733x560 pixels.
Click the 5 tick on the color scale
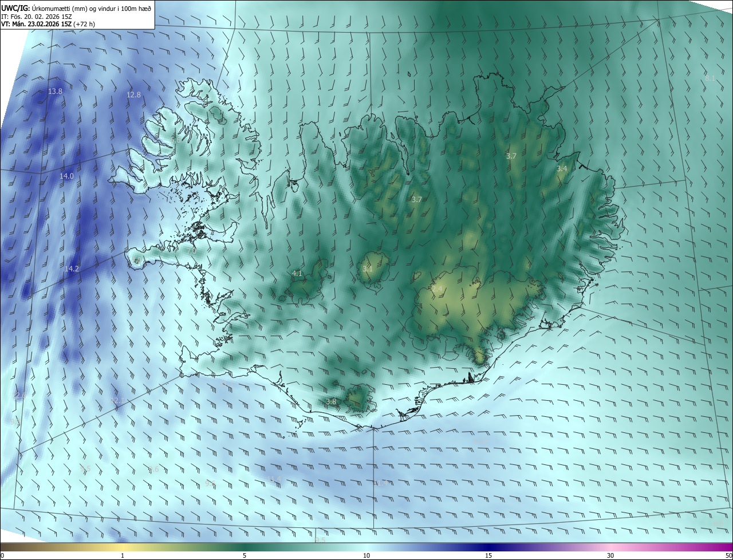click(x=245, y=555)
